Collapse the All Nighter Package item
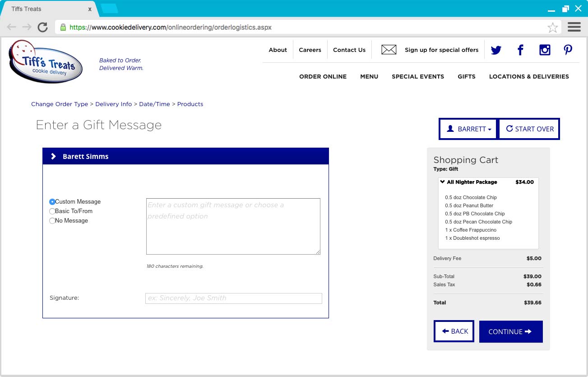The width and height of the screenshot is (588, 377). 443,182
